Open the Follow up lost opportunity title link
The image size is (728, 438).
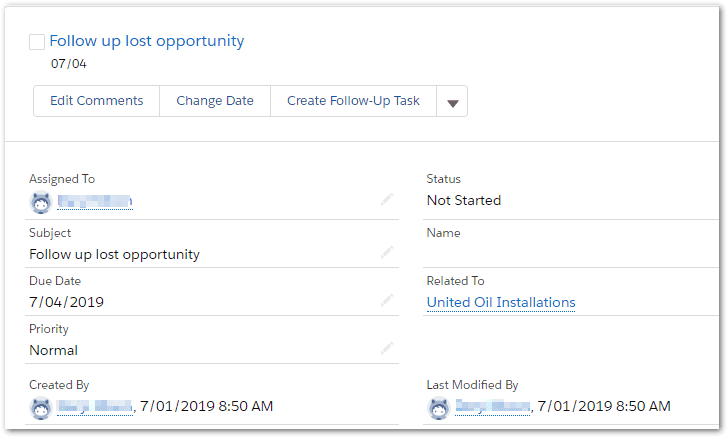click(x=146, y=41)
